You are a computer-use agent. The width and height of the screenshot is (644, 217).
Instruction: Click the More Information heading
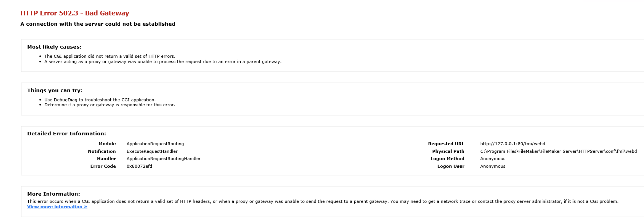[54, 194]
